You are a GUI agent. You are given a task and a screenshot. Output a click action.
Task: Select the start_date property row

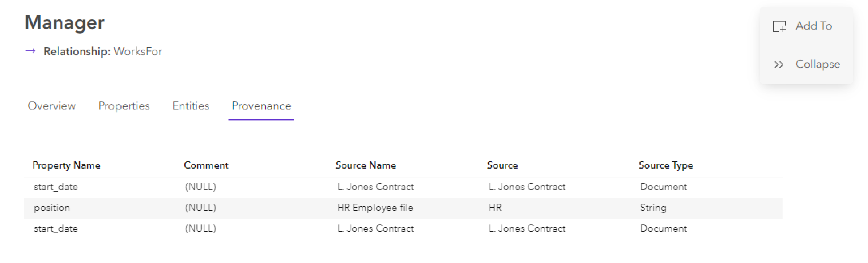(x=56, y=187)
